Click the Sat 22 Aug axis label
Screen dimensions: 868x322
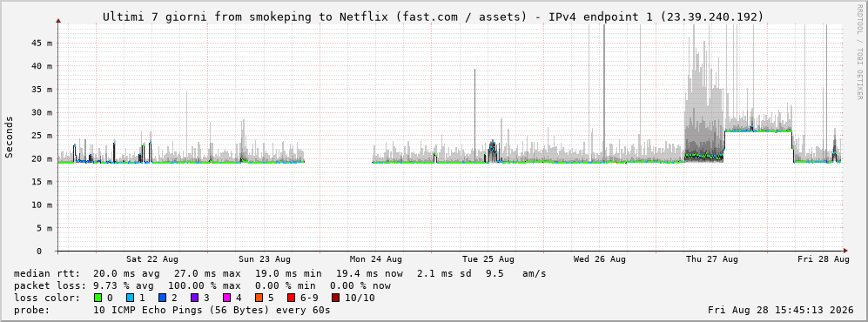(x=152, y=259)
